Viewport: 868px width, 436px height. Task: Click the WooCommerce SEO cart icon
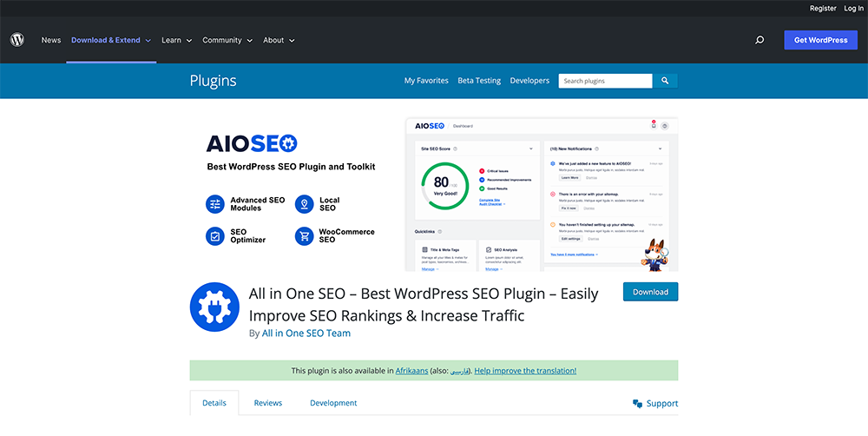[304, 236]
